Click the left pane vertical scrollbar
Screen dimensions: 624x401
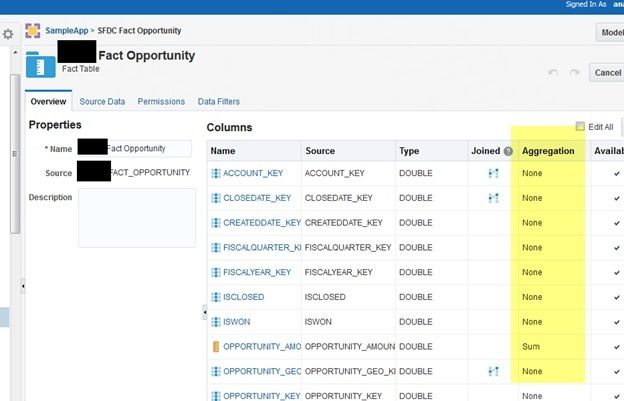click(15, 154)
